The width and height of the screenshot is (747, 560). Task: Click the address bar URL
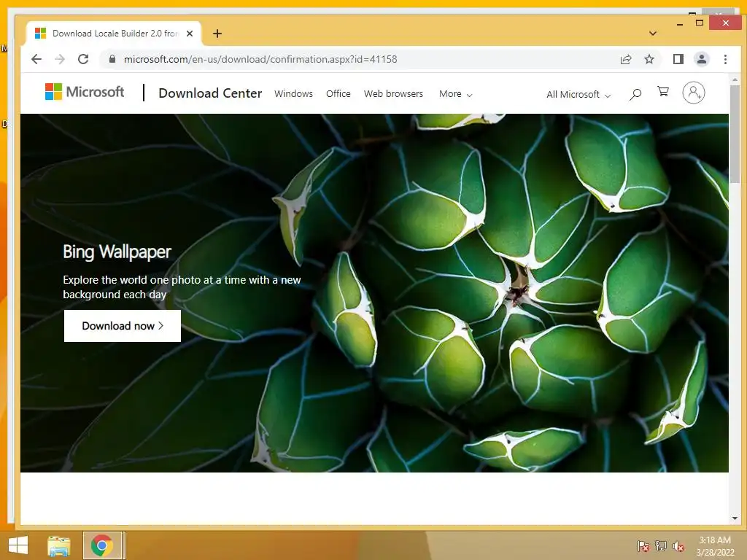[260, 59]
